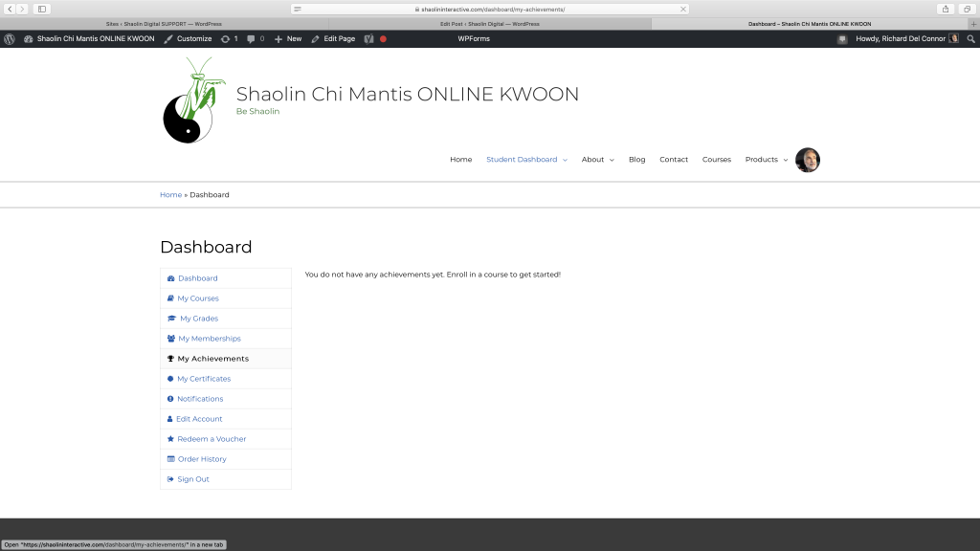Click the gauge icon beside Dashboard
Screen dimensions: 980x551
(x=170, y=278)
